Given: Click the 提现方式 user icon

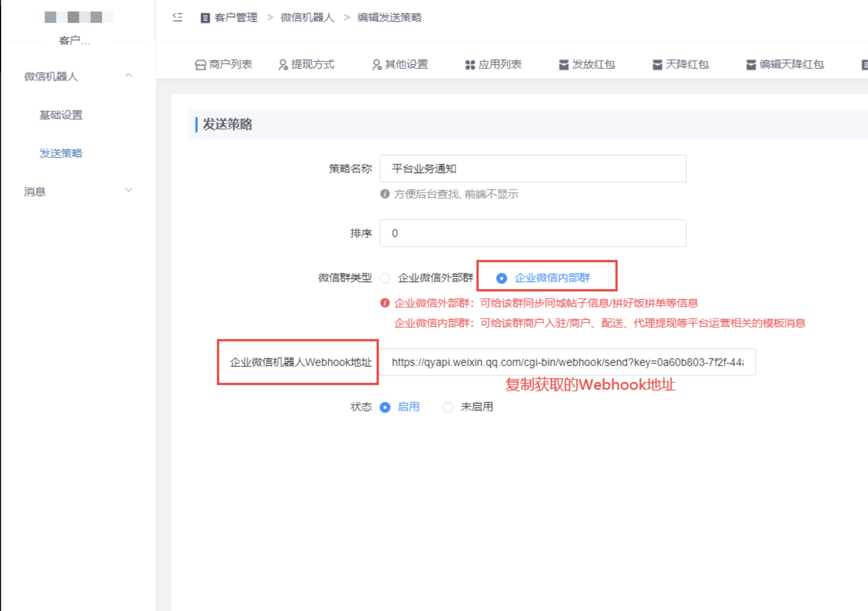Looking at the screenshot, I should 283,65.
